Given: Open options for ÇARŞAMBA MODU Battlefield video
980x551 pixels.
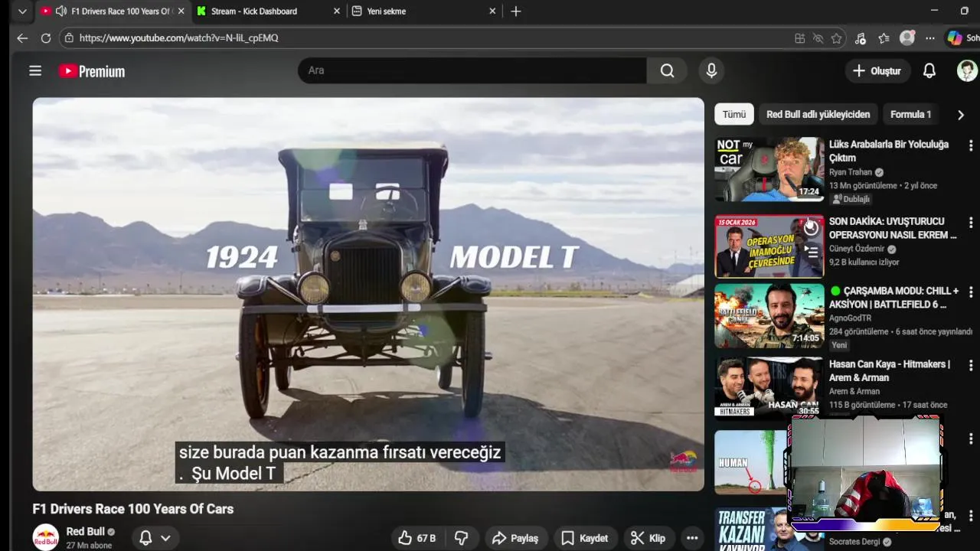Looking at the screenshot, I should pyautogui.click(x=971, y=292).
